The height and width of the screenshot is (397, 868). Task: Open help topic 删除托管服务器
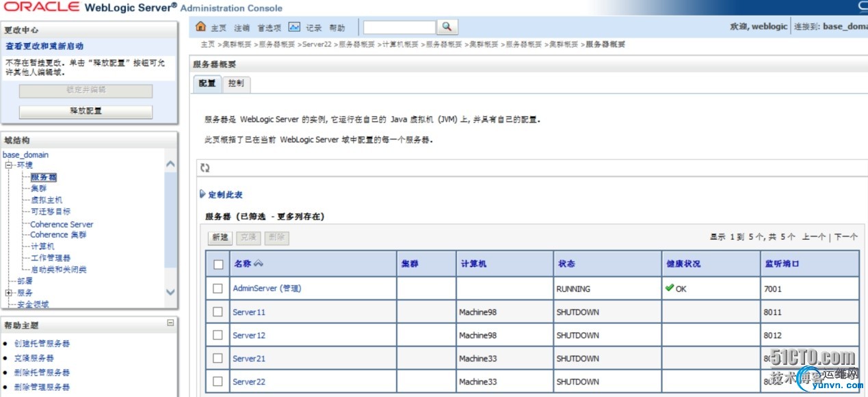click(42, 372)
